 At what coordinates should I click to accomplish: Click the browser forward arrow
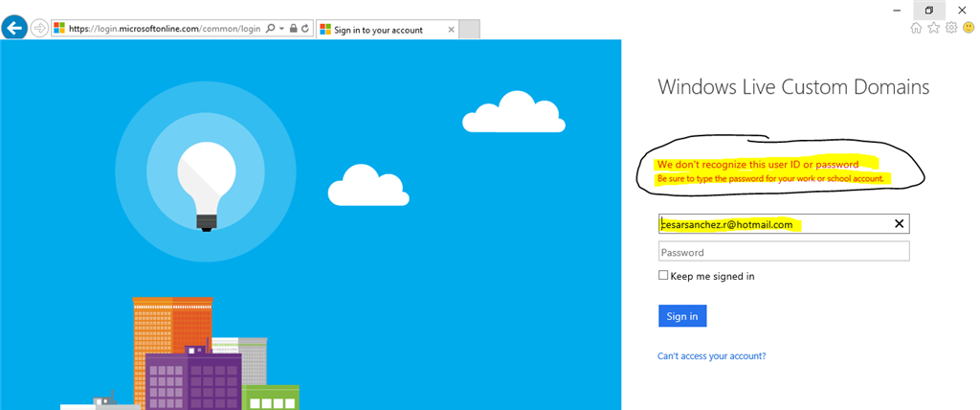[x=39, y=28]
